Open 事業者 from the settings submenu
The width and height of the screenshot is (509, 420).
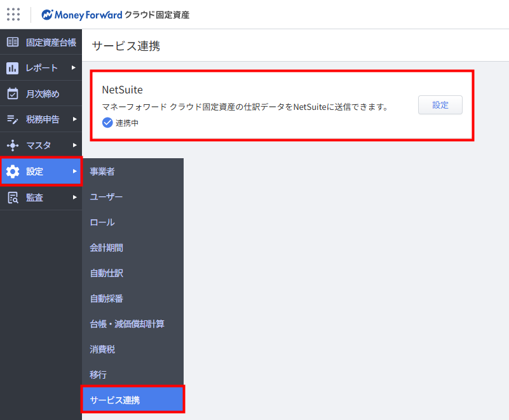(102, 172)
